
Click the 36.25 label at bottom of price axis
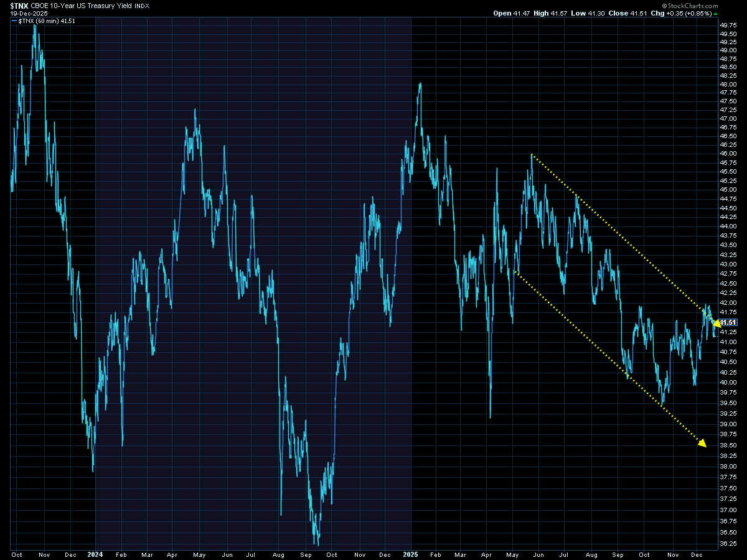(728, 544)
